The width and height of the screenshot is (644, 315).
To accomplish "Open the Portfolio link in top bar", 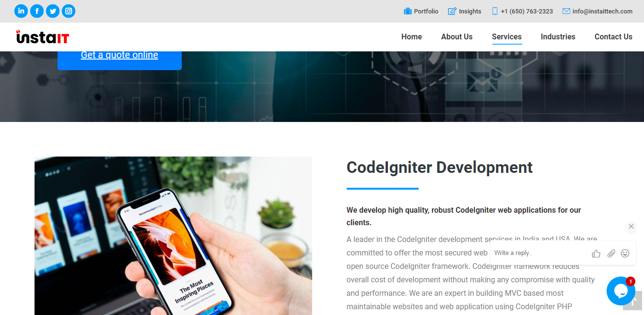I will coord(421,11).
